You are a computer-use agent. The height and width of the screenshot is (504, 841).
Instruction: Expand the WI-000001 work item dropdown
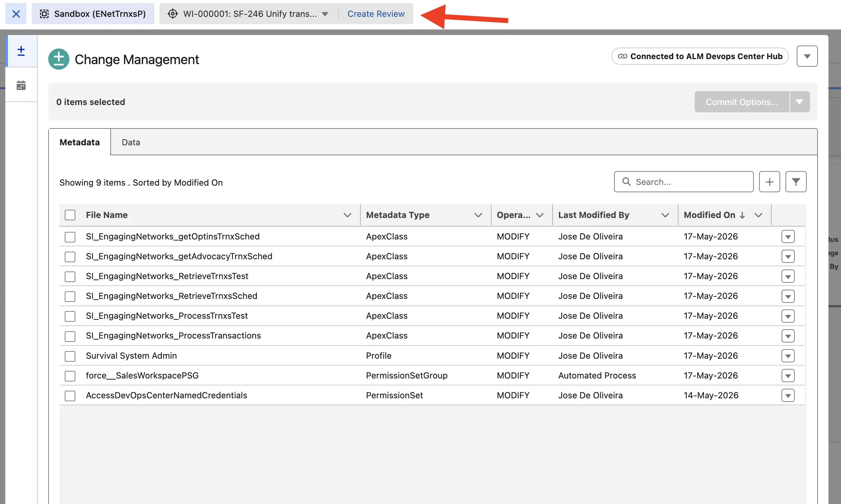tap(325, 14)
